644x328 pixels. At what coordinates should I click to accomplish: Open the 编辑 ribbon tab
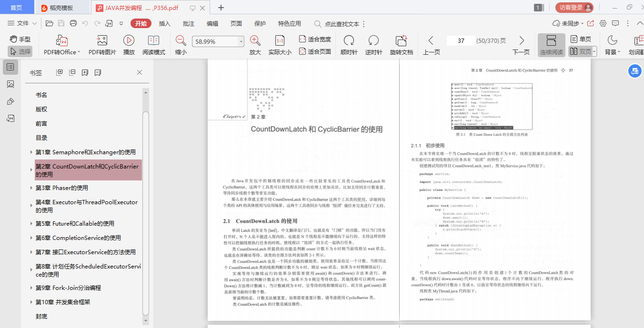click(x=212, y=23)
